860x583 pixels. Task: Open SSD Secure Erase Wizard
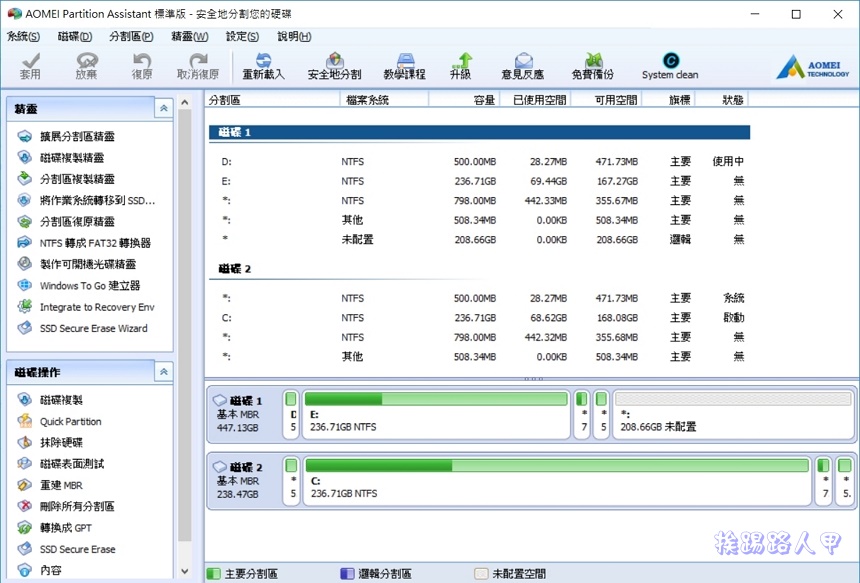click(82, 328)
